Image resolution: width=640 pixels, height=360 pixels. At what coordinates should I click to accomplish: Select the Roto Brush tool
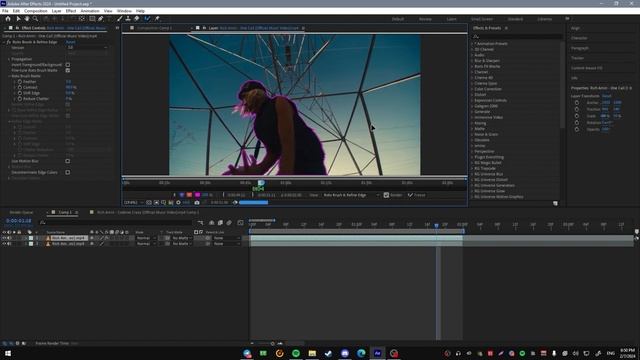tap(147, 19)
